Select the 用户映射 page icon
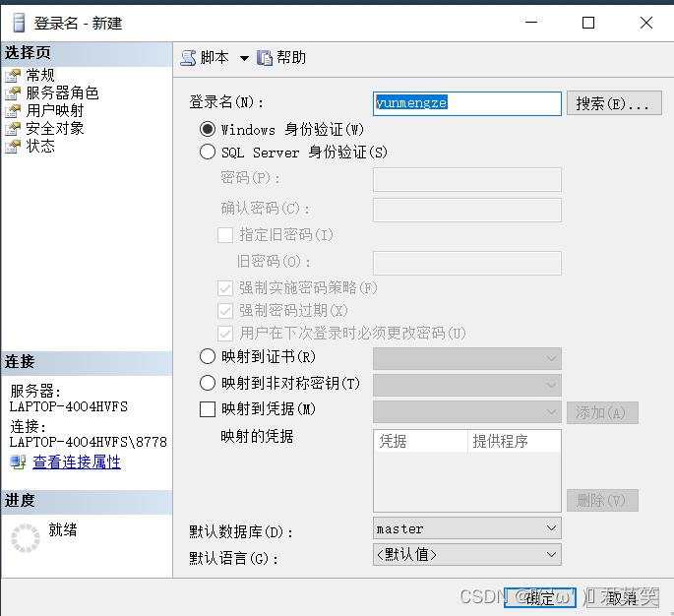Image resolution: width=674 pixels, height=616 pixels. click(x=13, y=111)
